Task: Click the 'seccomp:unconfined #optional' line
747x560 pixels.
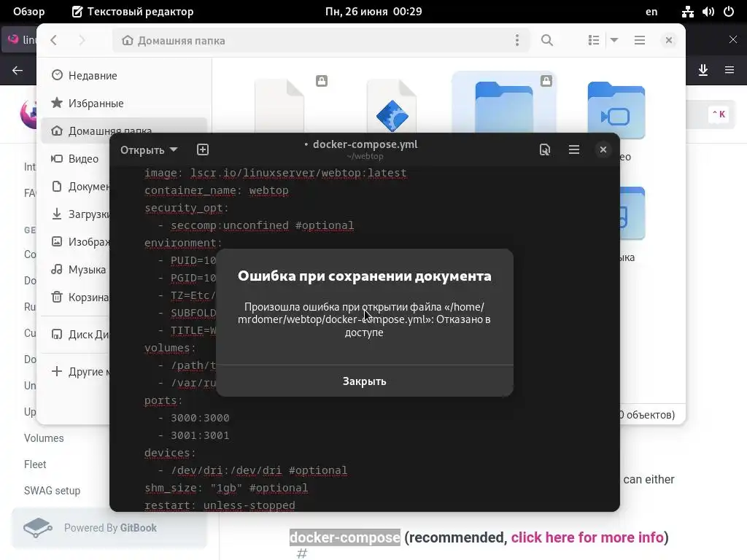Action: pos(262,225)
